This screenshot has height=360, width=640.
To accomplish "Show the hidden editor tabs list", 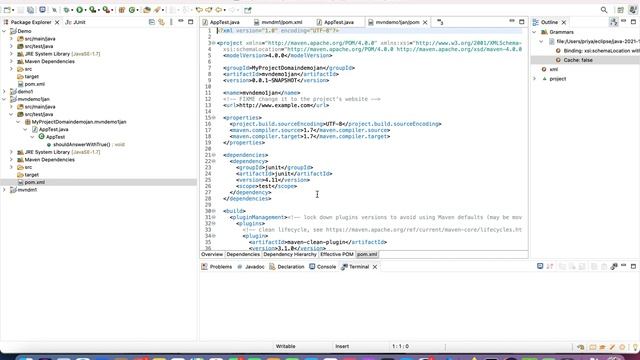I will (440, 22).
